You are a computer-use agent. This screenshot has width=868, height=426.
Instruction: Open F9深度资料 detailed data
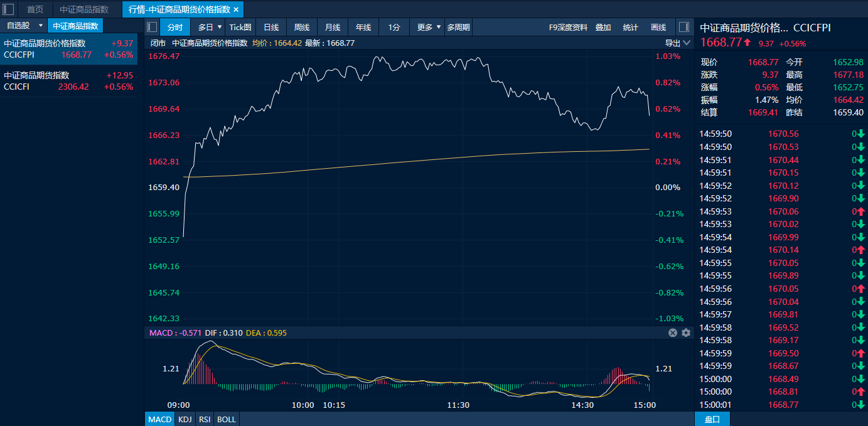[x=568, y=27]
